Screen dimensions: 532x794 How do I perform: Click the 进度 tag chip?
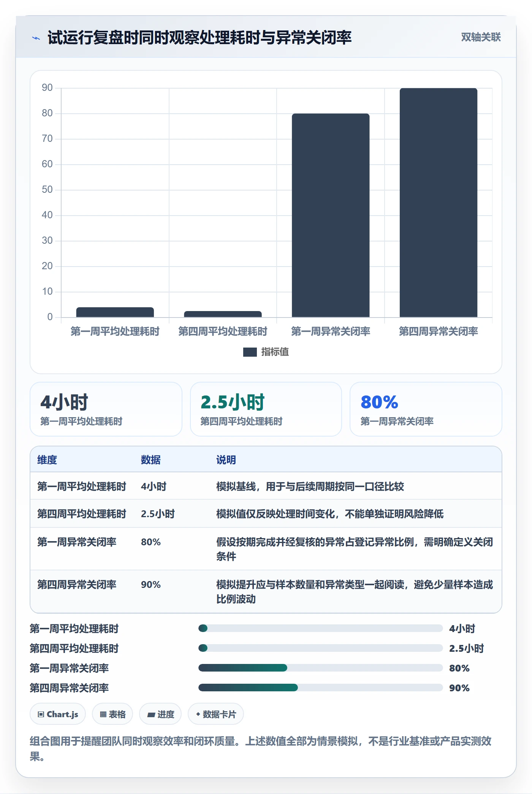(160, 714)
